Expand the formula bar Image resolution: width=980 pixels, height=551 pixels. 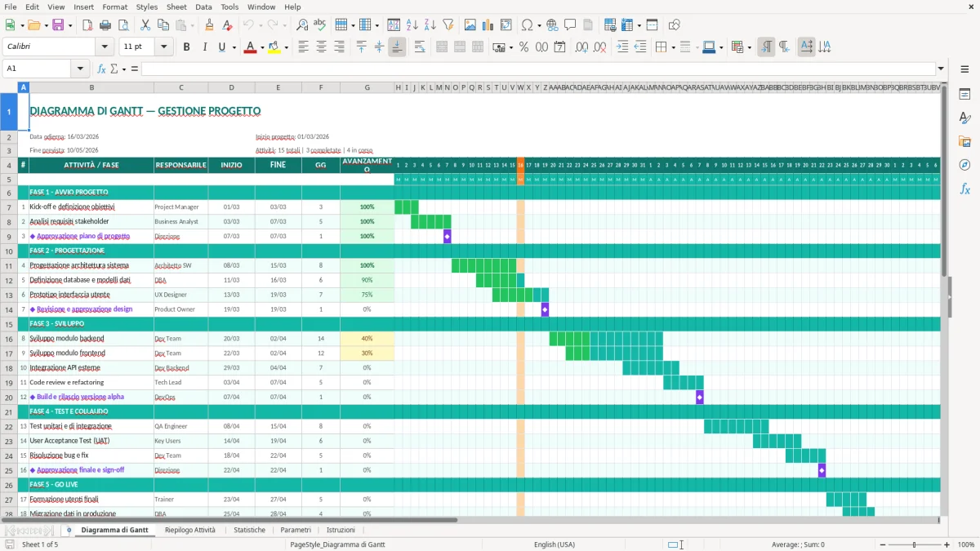pyautogui.click(x=942, y=69)
